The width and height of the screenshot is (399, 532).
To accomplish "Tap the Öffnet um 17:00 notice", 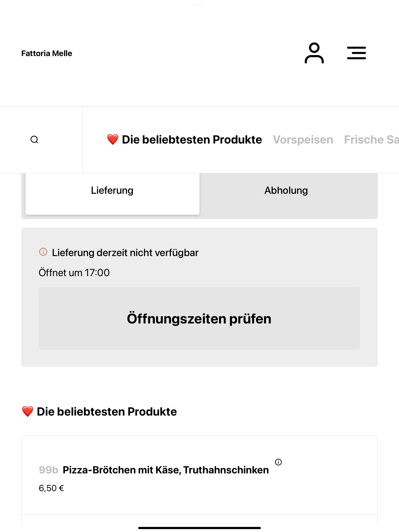I will pyautogui.click(x=74, y=273).
